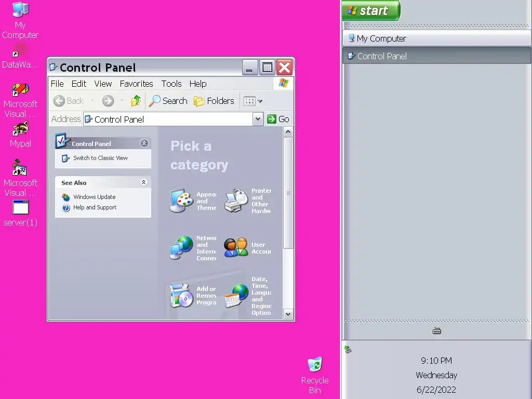Open the Recycle Bin icon
Viewport: 532px width, 399px height.
(315, 375)
